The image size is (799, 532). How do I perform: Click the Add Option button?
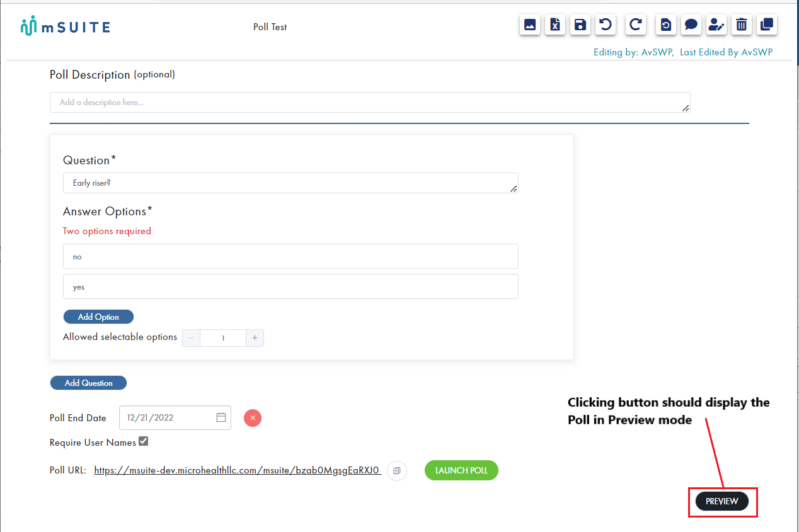tap(98, 316)
